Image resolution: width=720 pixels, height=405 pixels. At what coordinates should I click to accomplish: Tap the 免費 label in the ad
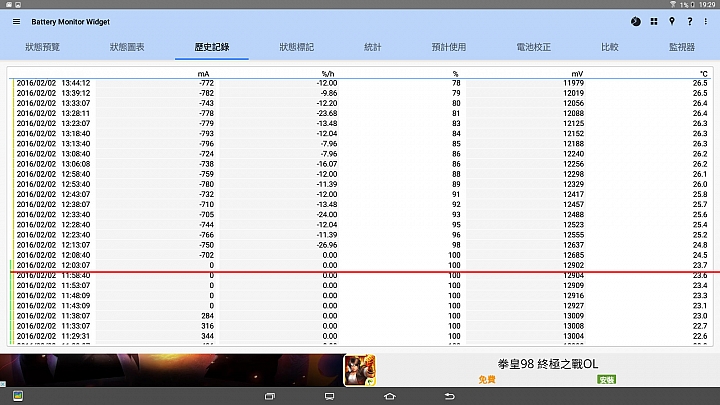click(487, 379)
